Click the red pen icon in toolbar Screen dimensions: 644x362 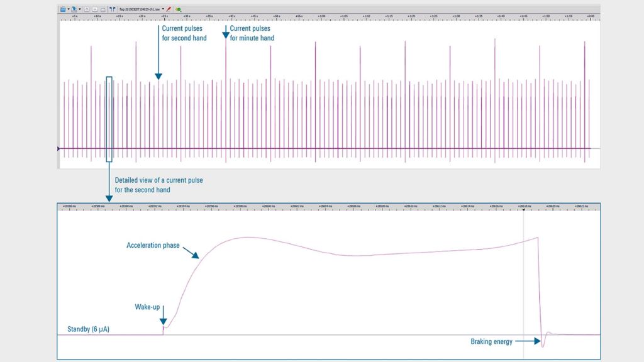point(169,9)
